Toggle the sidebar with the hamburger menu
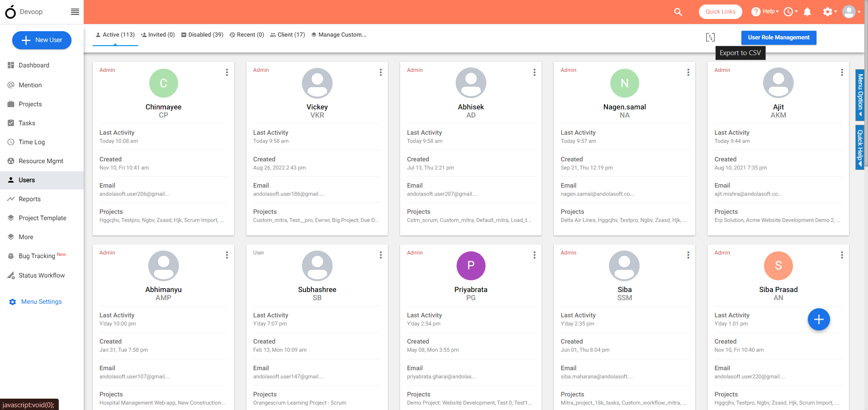The image size is (868, 410). (75, 12)
